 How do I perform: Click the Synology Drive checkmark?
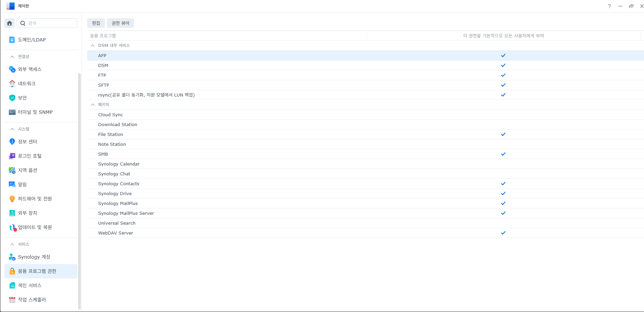[x=503, y=193]
